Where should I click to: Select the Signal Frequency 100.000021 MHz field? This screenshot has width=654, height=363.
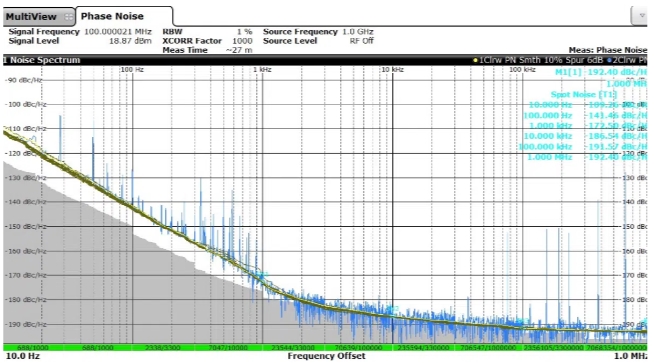coord(80,32)
